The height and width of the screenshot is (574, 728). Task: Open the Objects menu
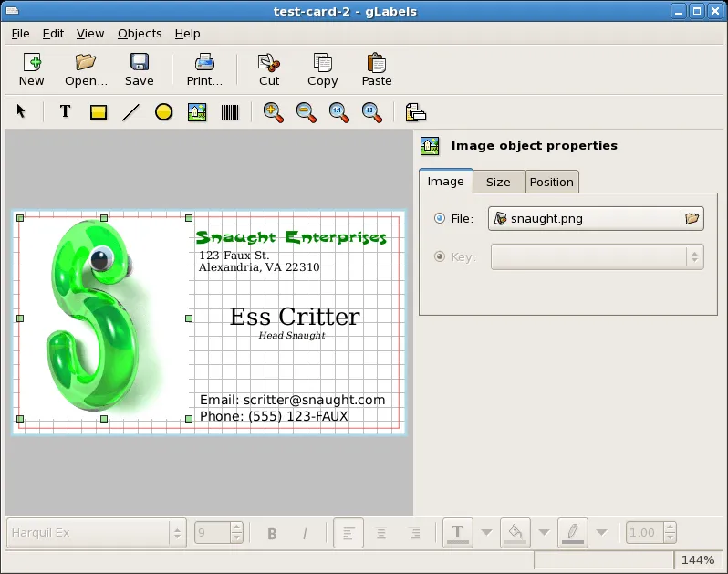140,33
